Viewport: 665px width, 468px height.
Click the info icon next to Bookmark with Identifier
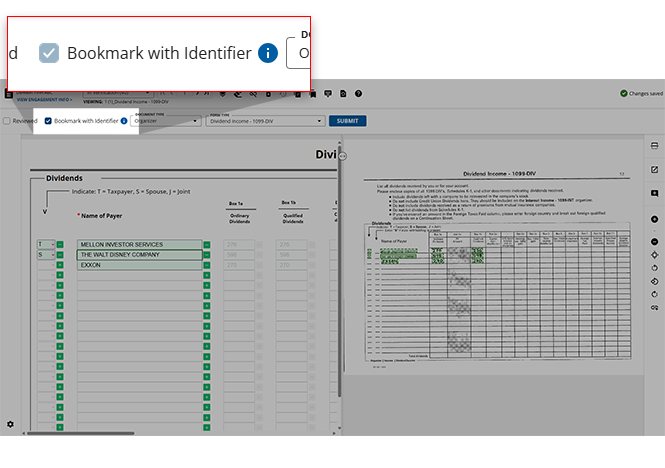[x=124, y=121]
